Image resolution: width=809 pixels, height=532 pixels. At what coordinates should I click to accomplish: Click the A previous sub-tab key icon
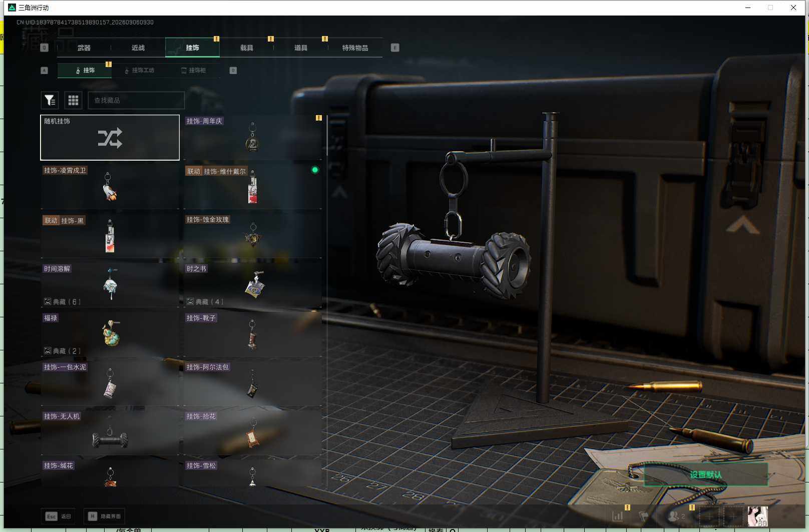pos(44,71)
